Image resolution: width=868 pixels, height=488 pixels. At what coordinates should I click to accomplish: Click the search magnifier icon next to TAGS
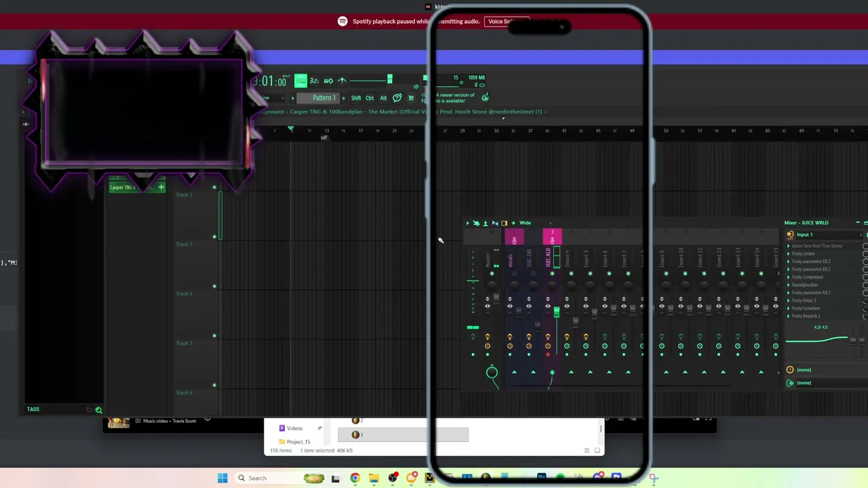tap(98, 409)
